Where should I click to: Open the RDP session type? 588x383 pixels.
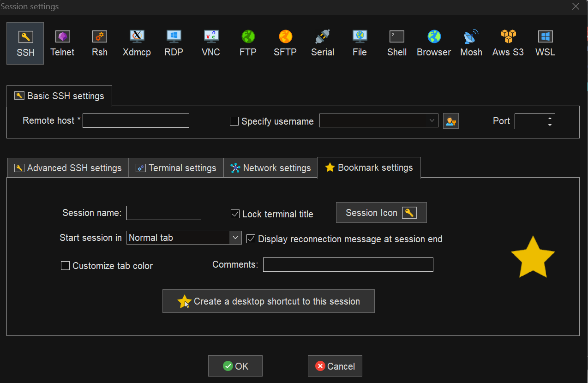[x=174, y=43]
